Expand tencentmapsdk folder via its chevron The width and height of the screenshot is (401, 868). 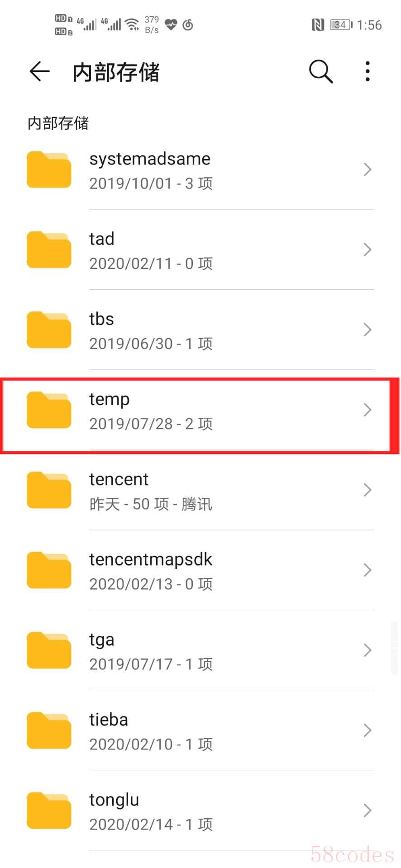coord(368,570)
